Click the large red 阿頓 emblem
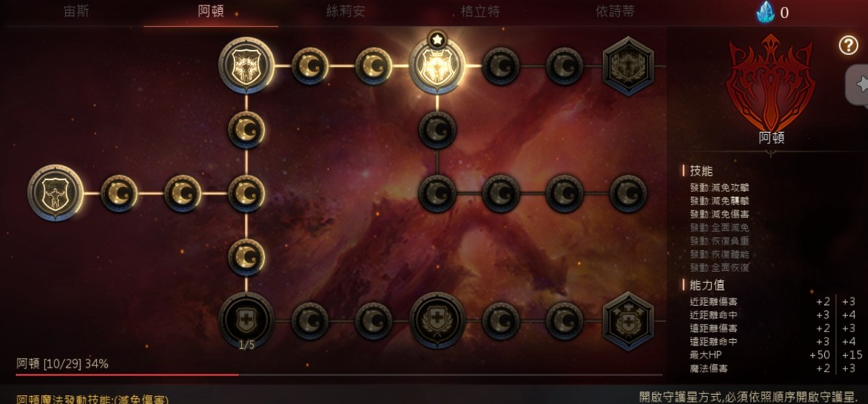The image size is (868, 404). (771, 83)
